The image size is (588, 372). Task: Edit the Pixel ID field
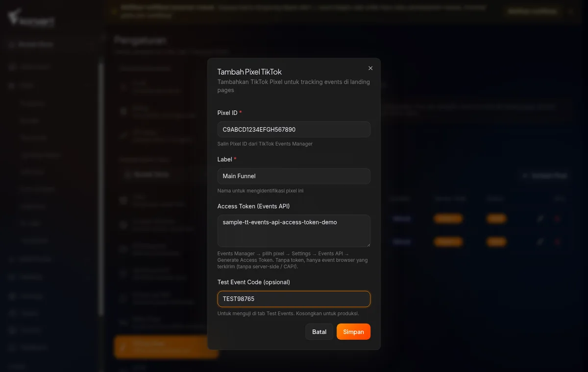pos(294,130)
